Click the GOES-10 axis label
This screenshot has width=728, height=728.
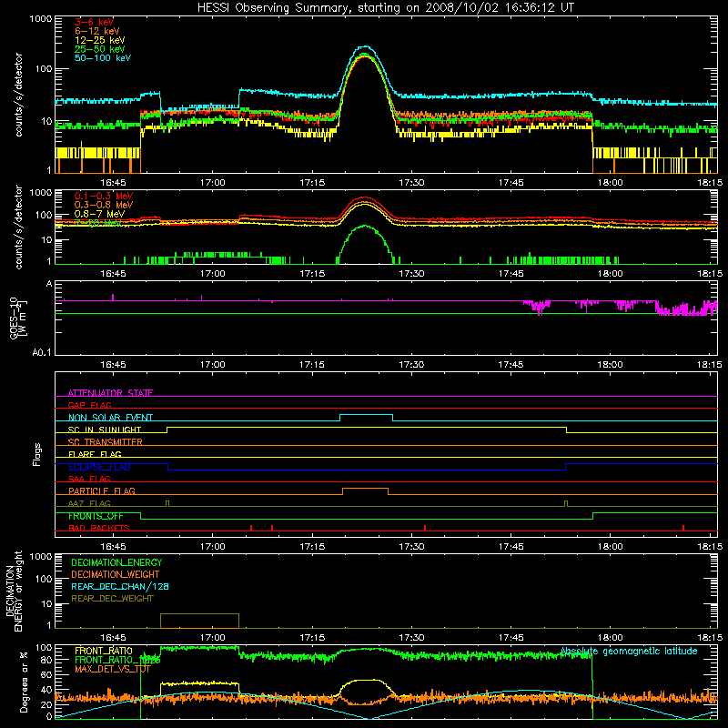point(17,318)
